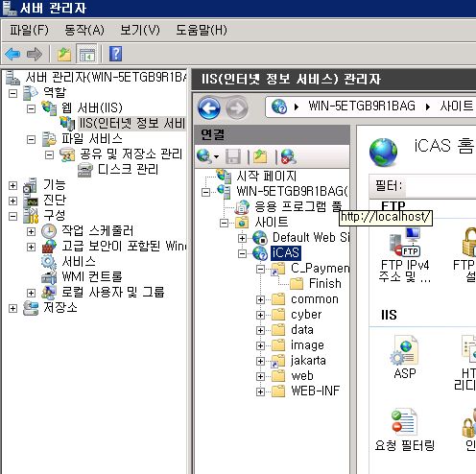Click the blue back arrow in Server Manager toolbar
This screenshot has width=476, height=474.
12,54
